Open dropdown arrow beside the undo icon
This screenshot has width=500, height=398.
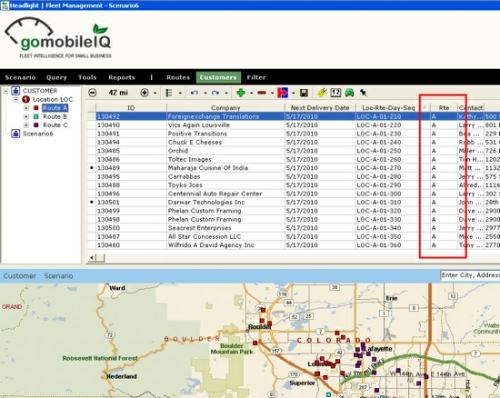(205, 93)
